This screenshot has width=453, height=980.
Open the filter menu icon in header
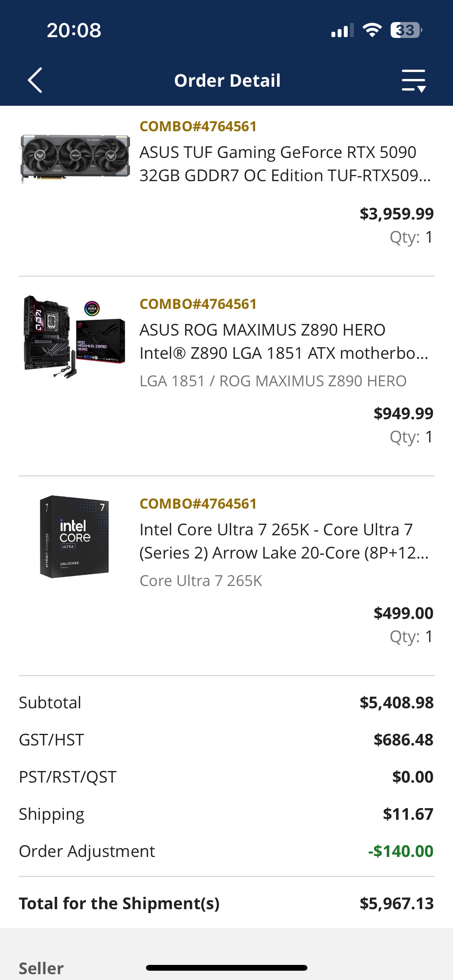[x=414, y=81]
